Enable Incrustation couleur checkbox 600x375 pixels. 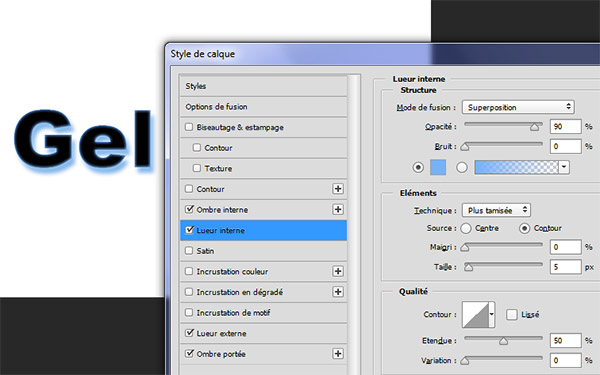(x=189, y=271)
